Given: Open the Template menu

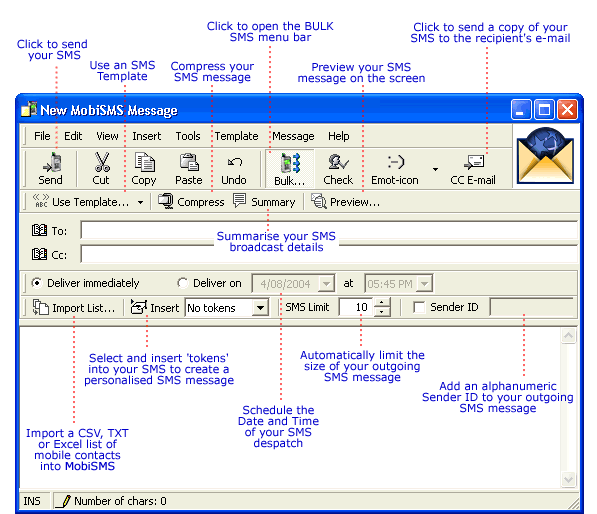Looking at the screenshot, I should (x=236, y=136).
